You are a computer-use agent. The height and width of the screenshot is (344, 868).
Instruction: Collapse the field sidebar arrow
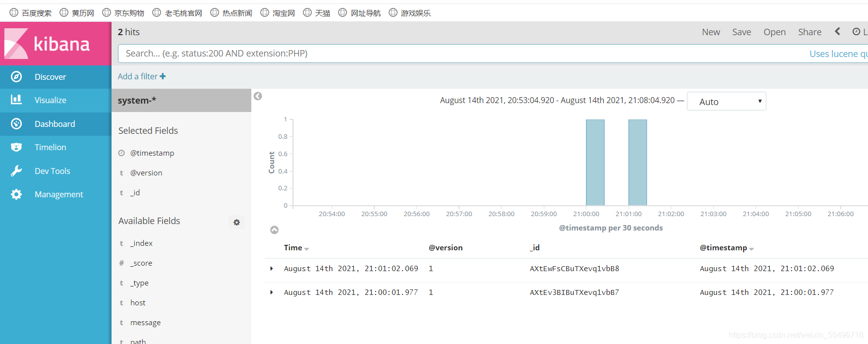coord(258,96)
